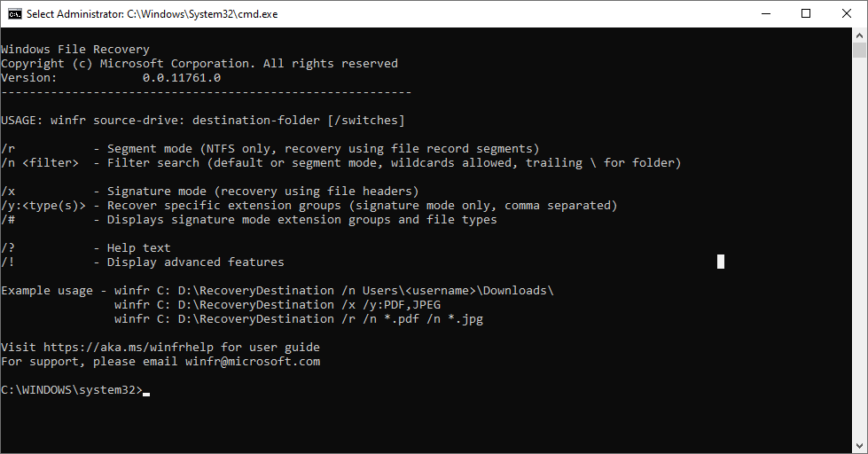Viewport: 868px width, 454px height.
Task: Click the blinking cursor after the system32 prompt
Action: click(x=145, y=391)
